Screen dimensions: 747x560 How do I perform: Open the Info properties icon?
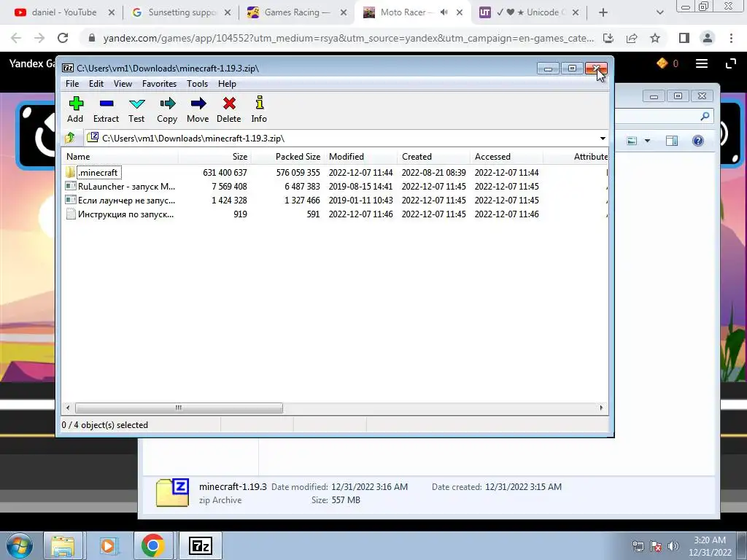(259, 109)
